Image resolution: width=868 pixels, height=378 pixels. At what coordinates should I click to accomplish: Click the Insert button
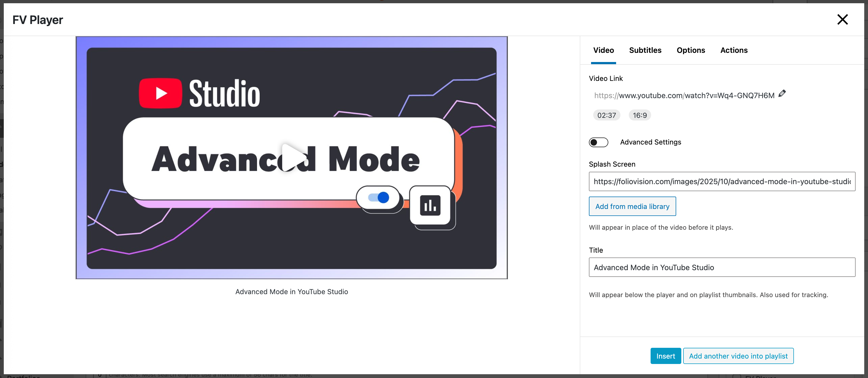pyautogui.click(x=665, y=356)
